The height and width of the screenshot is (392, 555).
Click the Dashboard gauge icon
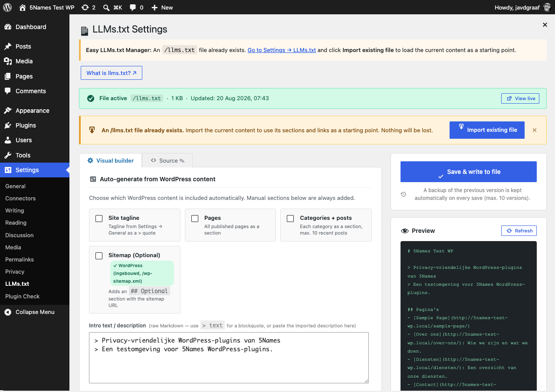(x=8, y=27)
